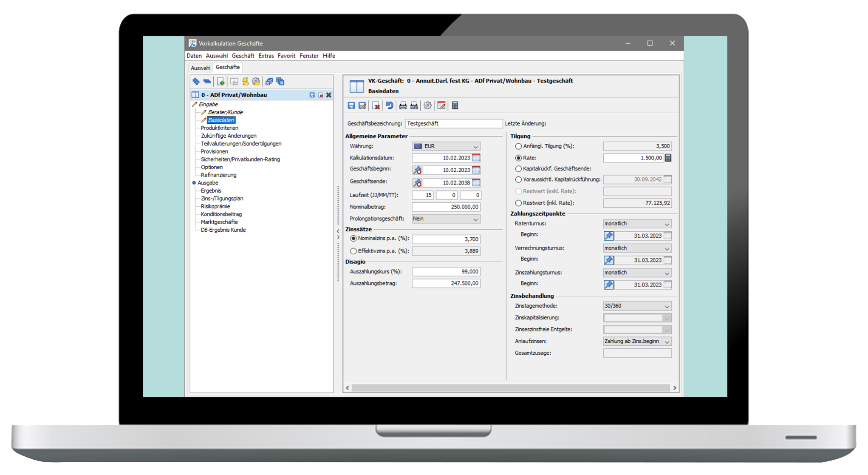Viewport: 868px width, 475px height.
Task: Click the save icon in Basisdaten toolbar
Action: click(x=351, y=105)
